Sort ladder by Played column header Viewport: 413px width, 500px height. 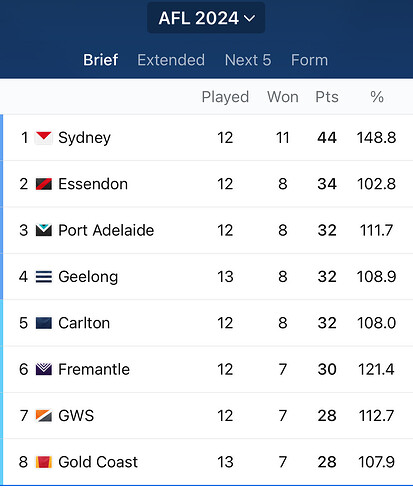pyautogui.click(x=225, y=97)
